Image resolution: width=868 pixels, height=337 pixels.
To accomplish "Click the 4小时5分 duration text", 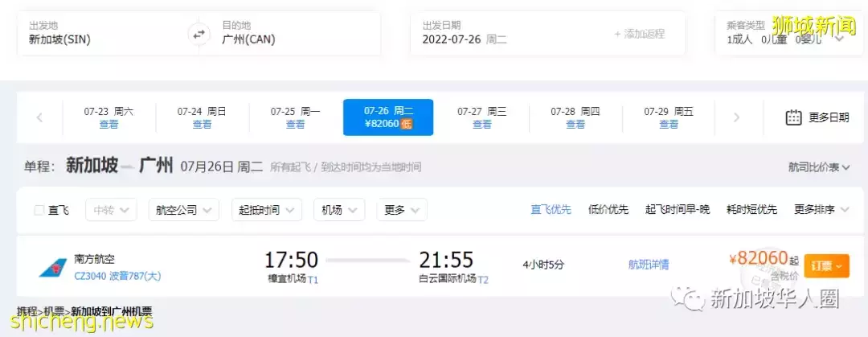I will [543, 265].
